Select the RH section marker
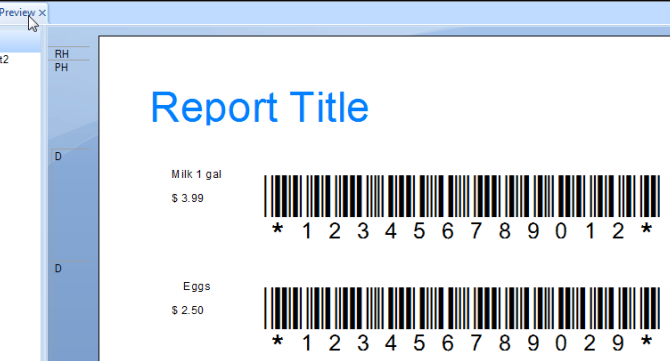Viewport: 670px width, 361px height. coord(62,54)
